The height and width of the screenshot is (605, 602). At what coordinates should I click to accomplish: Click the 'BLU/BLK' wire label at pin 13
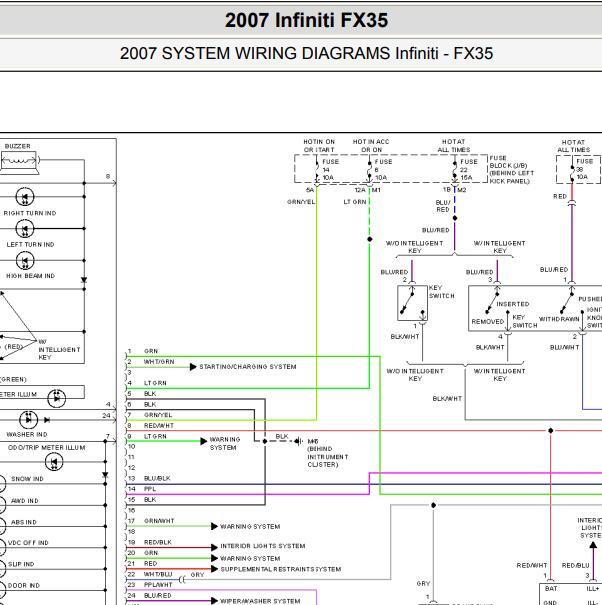click(157, 478)
